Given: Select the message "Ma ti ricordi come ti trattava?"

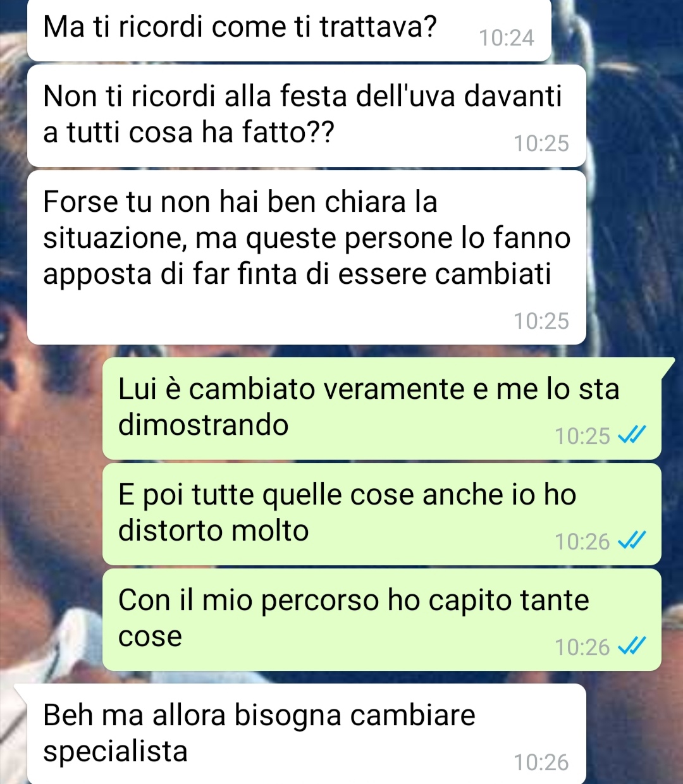Looking at the screenshot, I should (x=289, y=30).
